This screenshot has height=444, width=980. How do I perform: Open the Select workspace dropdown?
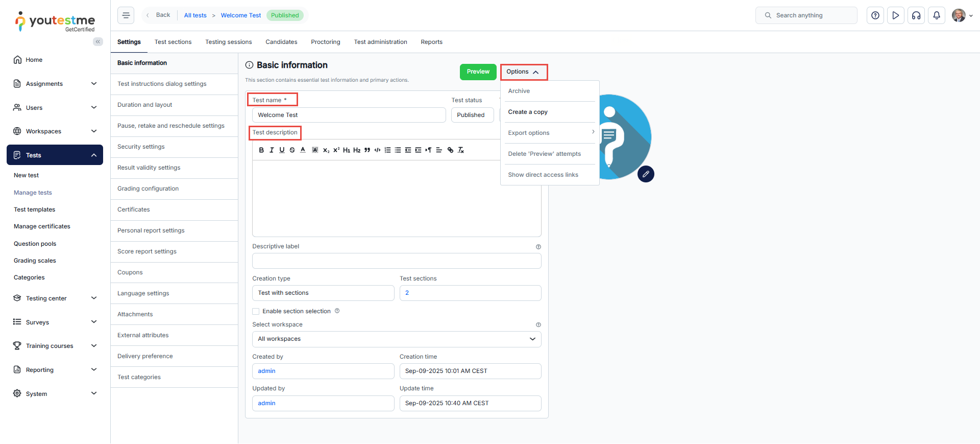tap(397, 339)
